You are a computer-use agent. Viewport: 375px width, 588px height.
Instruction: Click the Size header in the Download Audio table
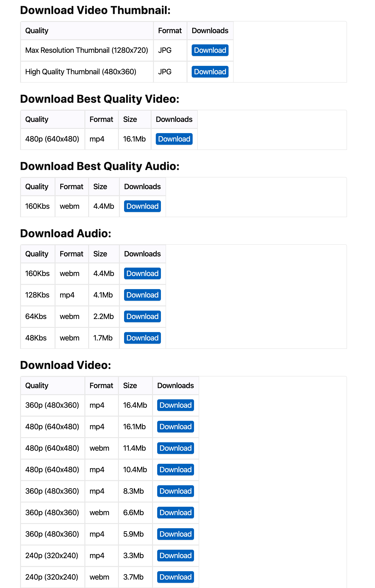tap(104, 254)
